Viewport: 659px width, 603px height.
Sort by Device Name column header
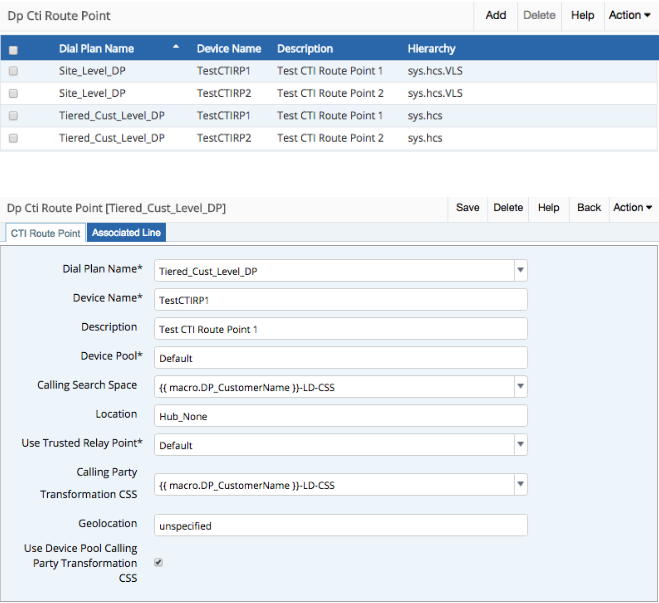pyautogui.click(x=229, y=49)
